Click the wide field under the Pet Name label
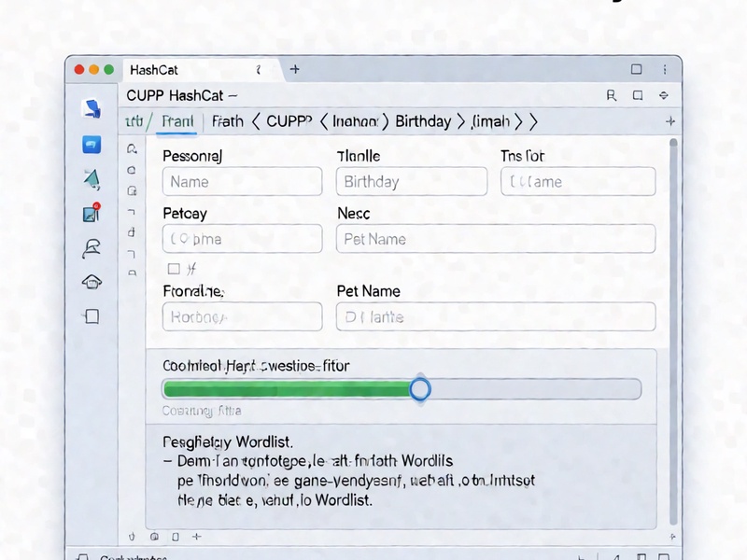This screenshot has width=747, height=560. [496, 316]
